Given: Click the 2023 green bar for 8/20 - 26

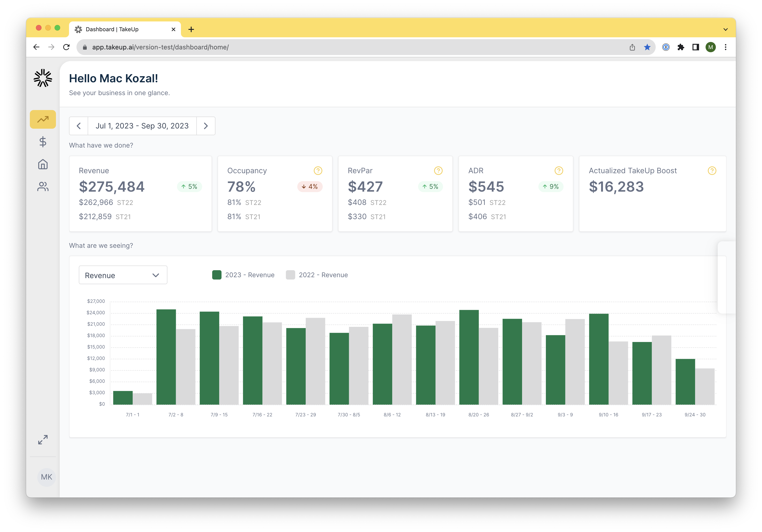Looking at the screenshot, I should 469,357.
